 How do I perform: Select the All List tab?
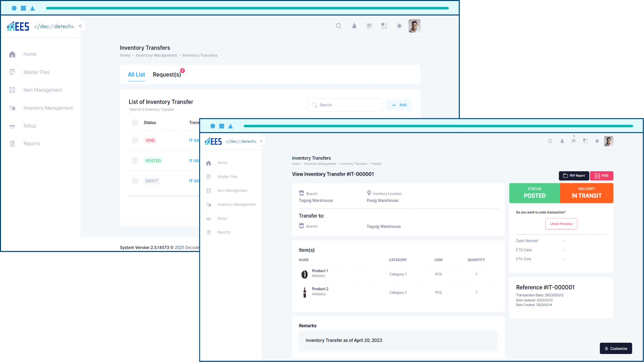pos(136,75)
